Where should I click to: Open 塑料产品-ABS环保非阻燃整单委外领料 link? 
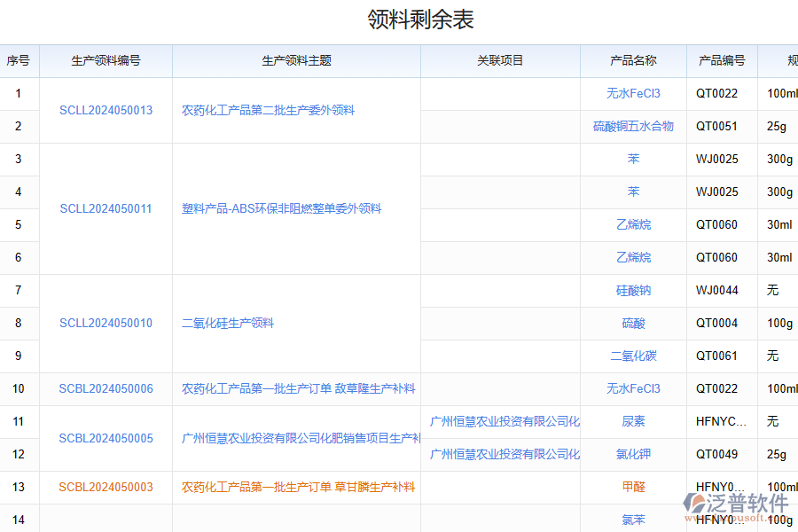click(x=295, y=207)
